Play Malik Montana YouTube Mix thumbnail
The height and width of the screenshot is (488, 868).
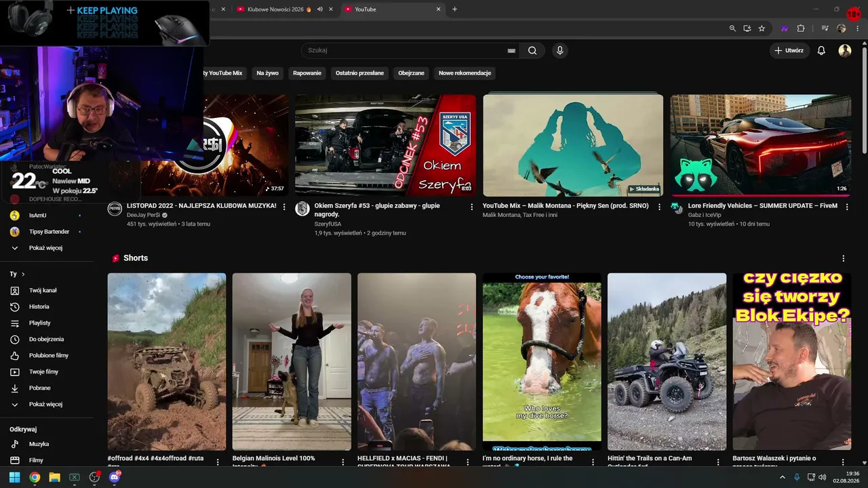tap(573, 145)
